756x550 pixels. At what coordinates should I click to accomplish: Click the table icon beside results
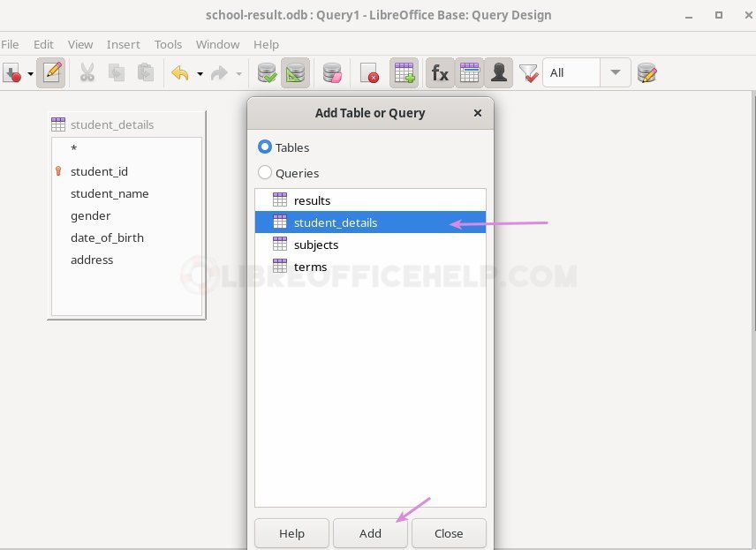280,200
